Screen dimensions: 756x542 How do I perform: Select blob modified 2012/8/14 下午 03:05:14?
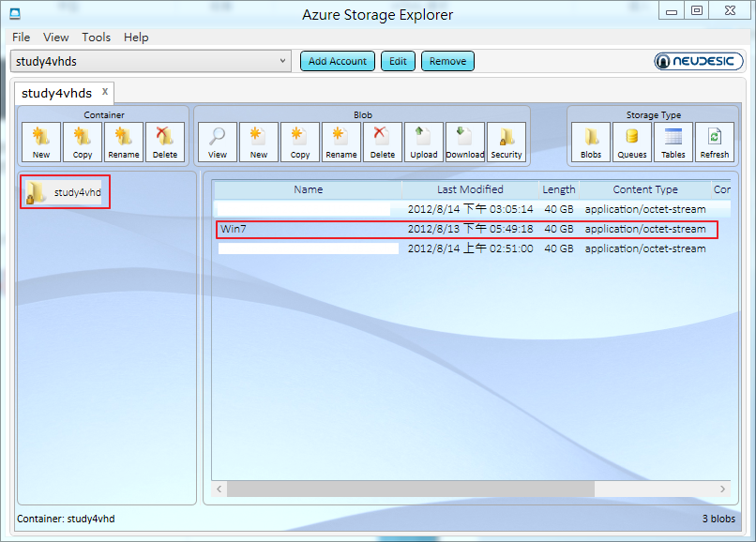[x=473, y=209]
